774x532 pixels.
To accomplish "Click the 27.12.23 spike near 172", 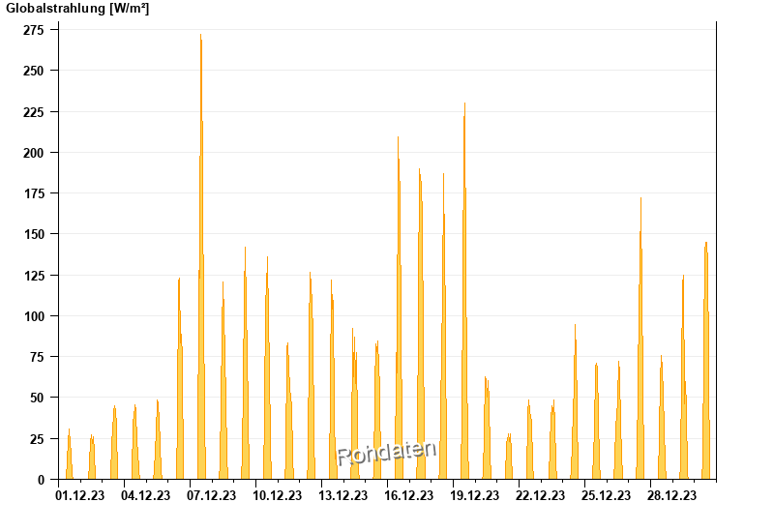I will click(640, 339).
